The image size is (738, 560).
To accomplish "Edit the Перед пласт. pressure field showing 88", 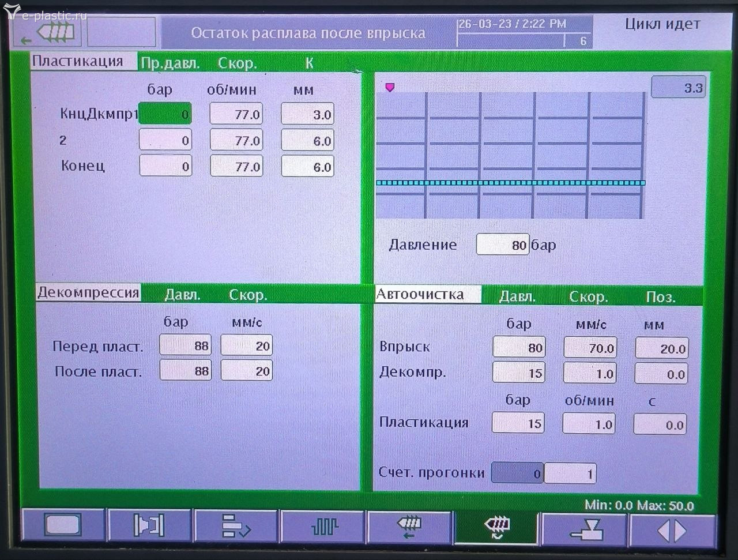I will (x=186, y=345).
